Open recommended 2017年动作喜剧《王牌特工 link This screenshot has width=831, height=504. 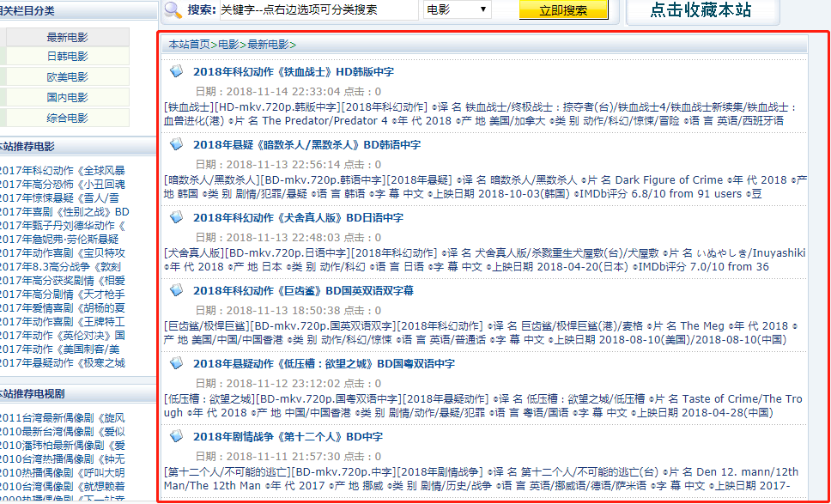[62, 322]
